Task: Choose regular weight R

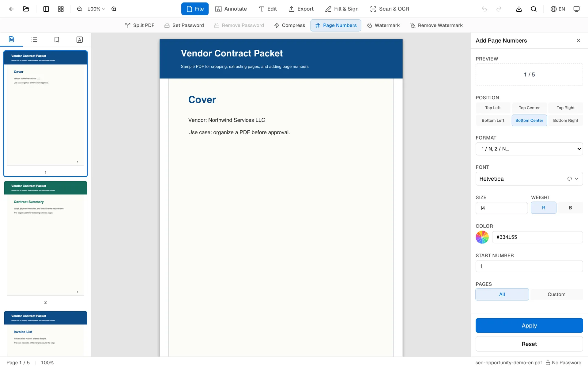Action: [544, 208]
